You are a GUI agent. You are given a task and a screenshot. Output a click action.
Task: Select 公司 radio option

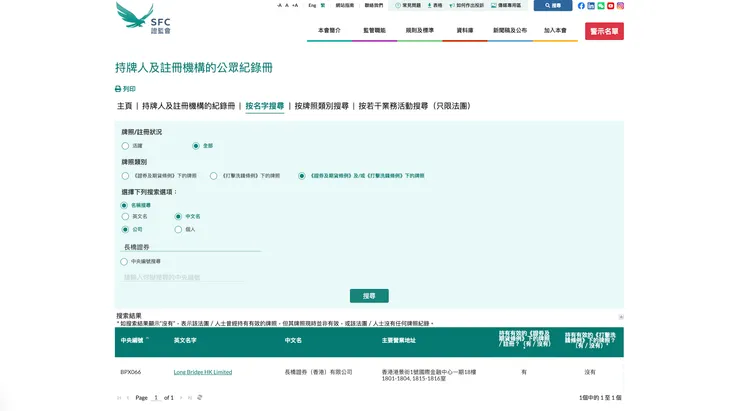[x=125, y=229]
